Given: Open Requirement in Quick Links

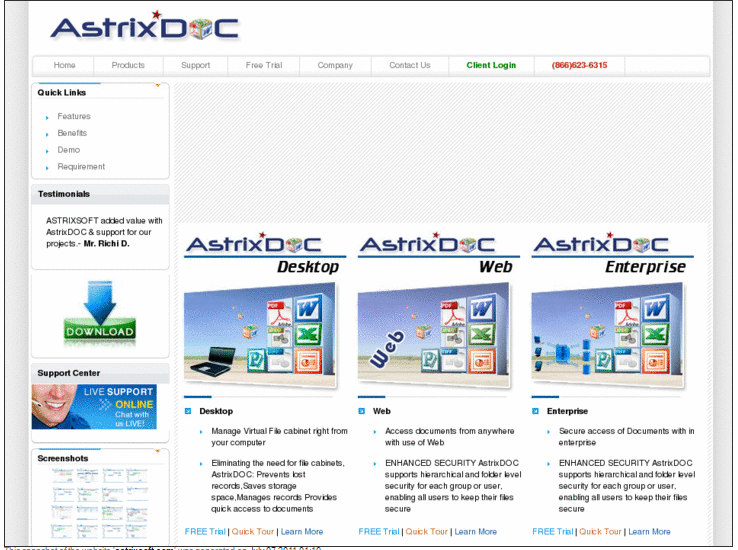Looking at the screenshot, I should 81,167.
